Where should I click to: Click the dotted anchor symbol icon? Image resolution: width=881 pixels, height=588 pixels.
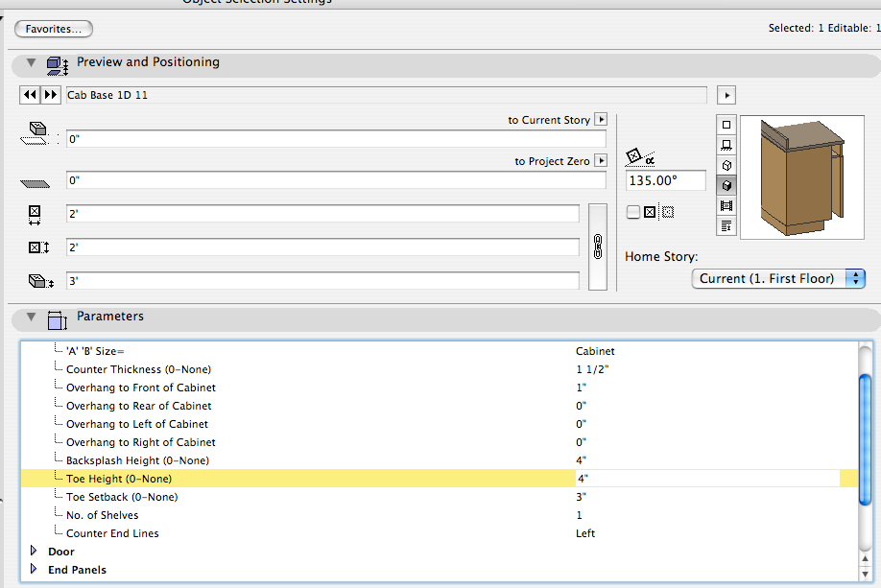pos(668,212)
